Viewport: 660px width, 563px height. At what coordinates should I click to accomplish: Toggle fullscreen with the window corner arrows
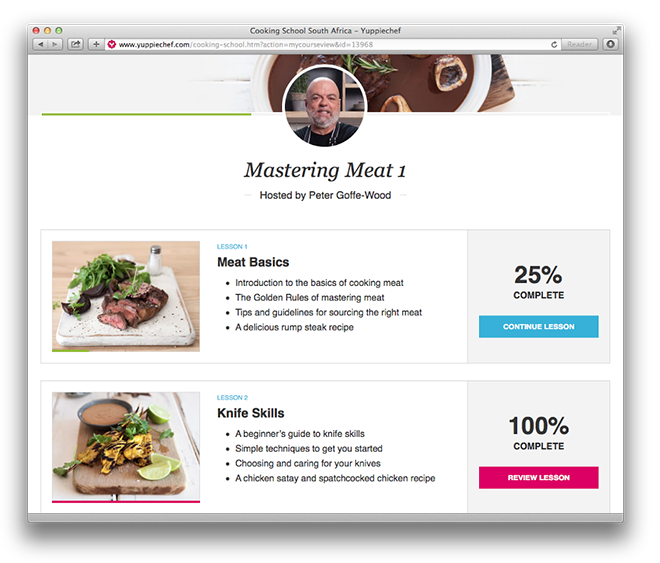coord(616,30)
